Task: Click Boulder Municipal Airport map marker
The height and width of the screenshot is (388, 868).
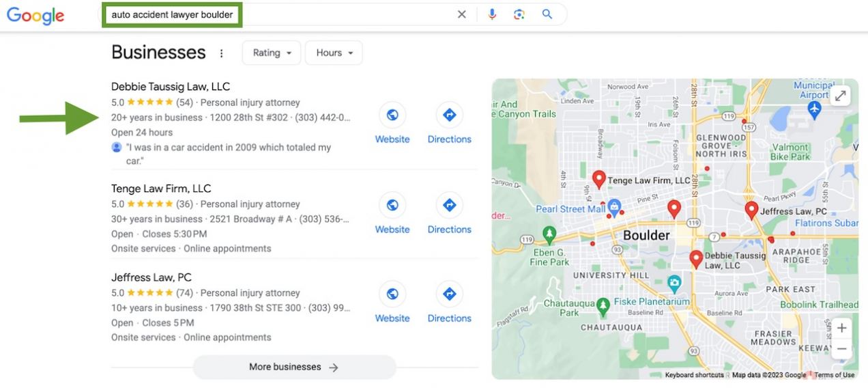Action: 815,109
